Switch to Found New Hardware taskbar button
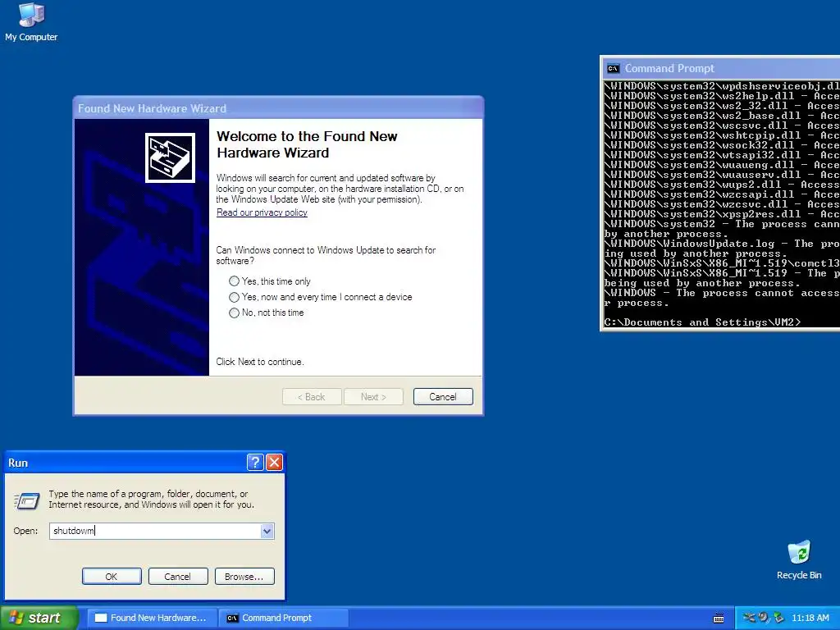Image resolution: width=840 pixels, height=630 pixels. [152, 618]
